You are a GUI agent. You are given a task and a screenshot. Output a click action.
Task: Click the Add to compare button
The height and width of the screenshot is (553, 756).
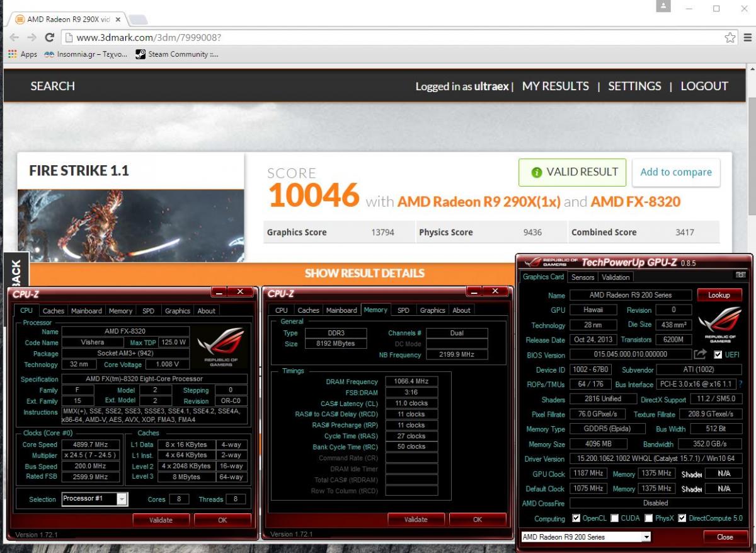pos(676,172)
